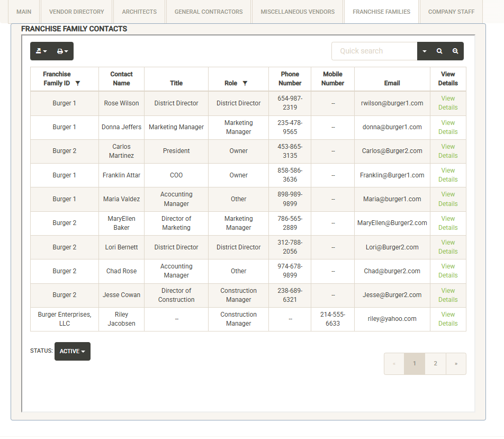Go to previous page arrow

point(394,364)
